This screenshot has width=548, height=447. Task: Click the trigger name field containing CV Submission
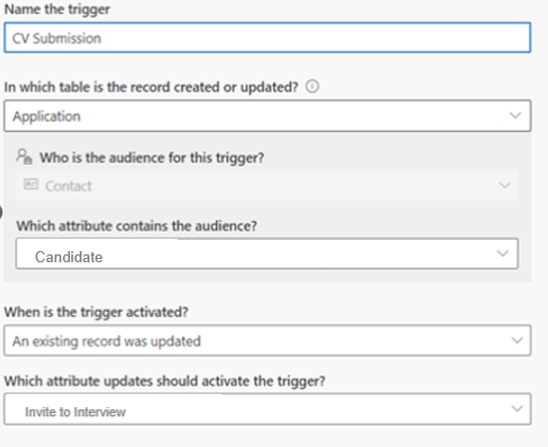click(x=267, y=38)
